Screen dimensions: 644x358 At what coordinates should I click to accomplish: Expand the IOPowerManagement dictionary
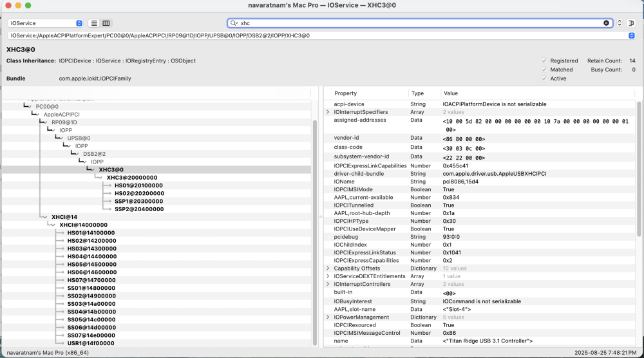(328, 317)
